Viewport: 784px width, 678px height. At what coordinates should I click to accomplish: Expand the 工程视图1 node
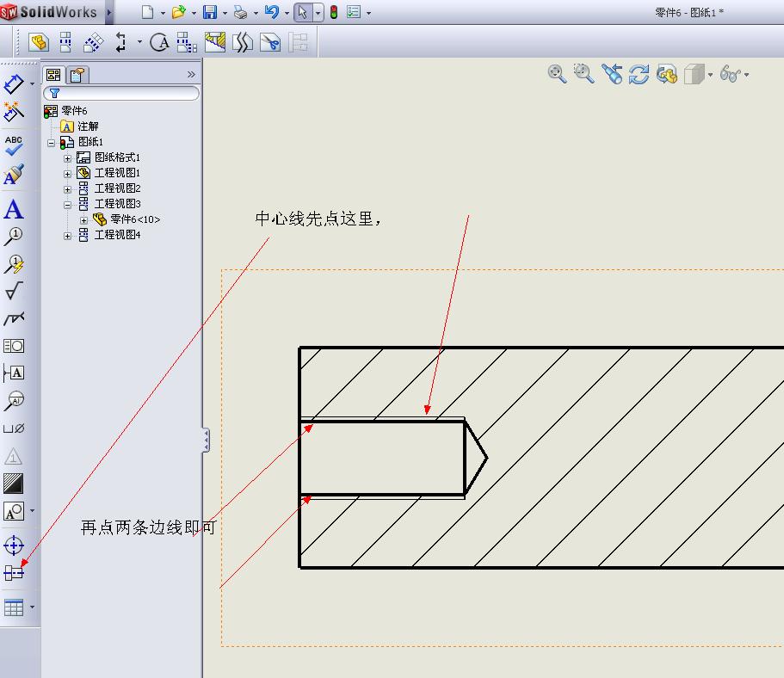[x=67, y=174]
